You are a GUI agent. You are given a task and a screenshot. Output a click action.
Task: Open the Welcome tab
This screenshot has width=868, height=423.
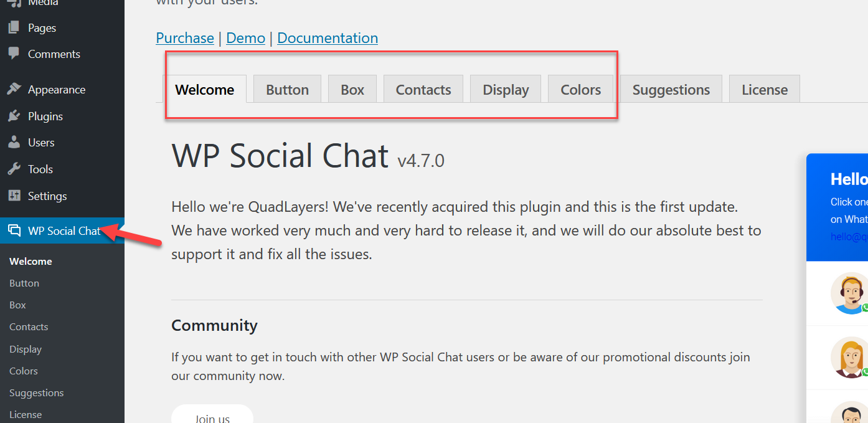tap(205, 89)
